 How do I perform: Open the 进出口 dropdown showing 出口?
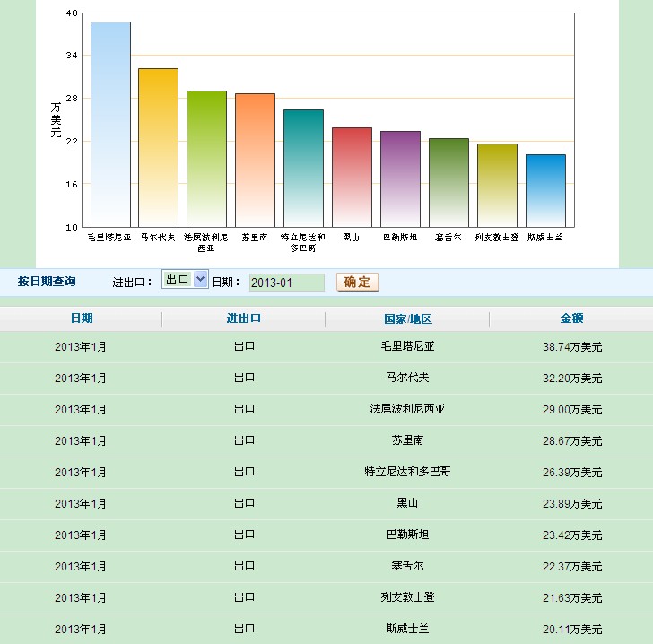(185, 280)
